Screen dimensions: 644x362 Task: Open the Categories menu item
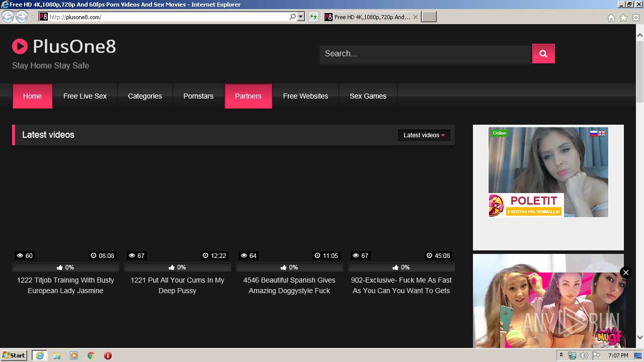click(145, 96)
